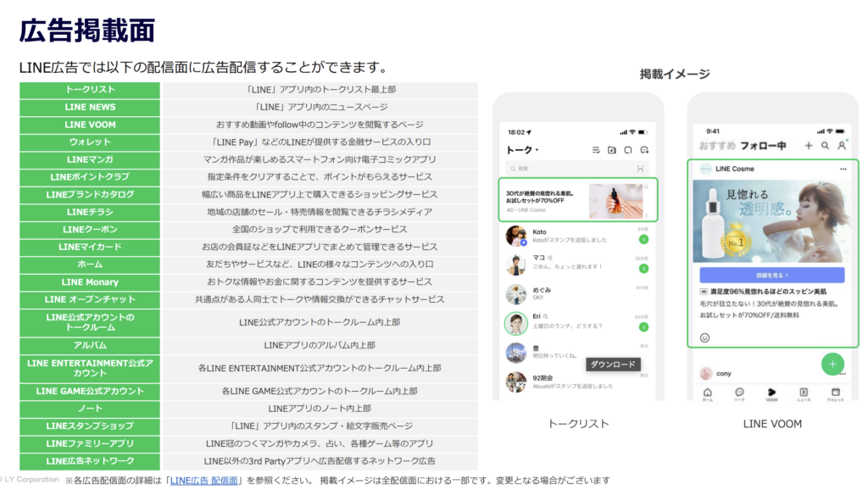Tap the LINE Cosme account name

[x=735, y=169]
